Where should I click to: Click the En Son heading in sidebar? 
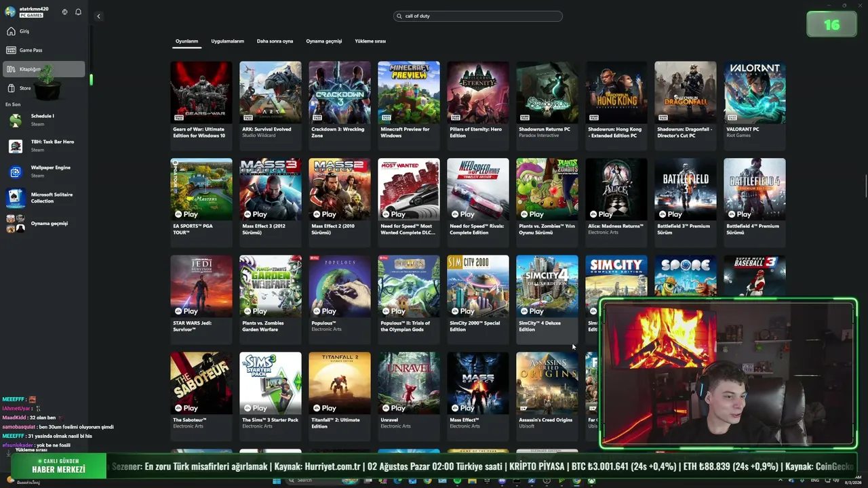pos(13,104)
